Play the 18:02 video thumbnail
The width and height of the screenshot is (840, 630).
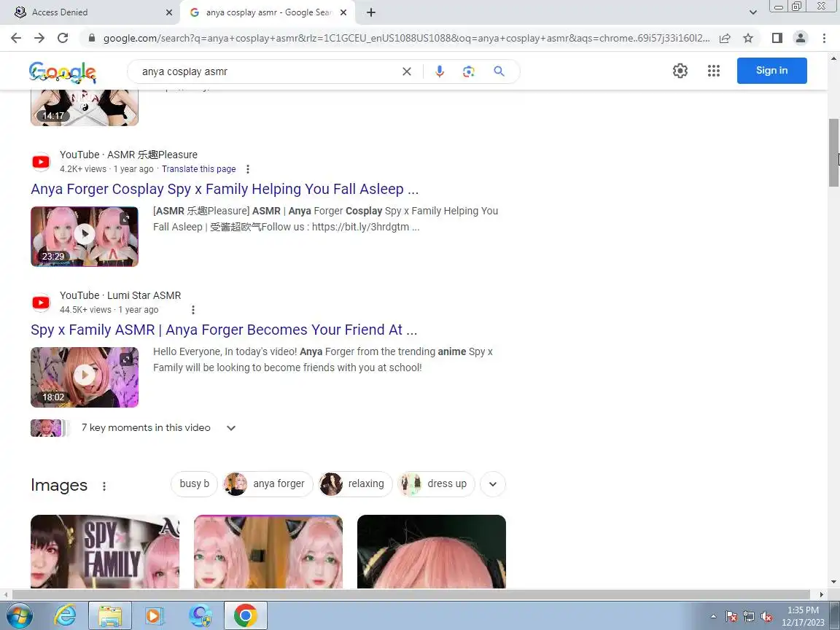click(85, 377)
